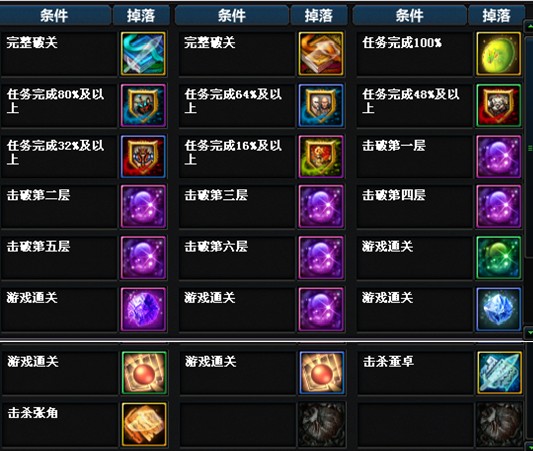Choose the masked shield badge for 任务完成32%及以上
The width and height of the screenshot is (533, 451).
(143, 156)
